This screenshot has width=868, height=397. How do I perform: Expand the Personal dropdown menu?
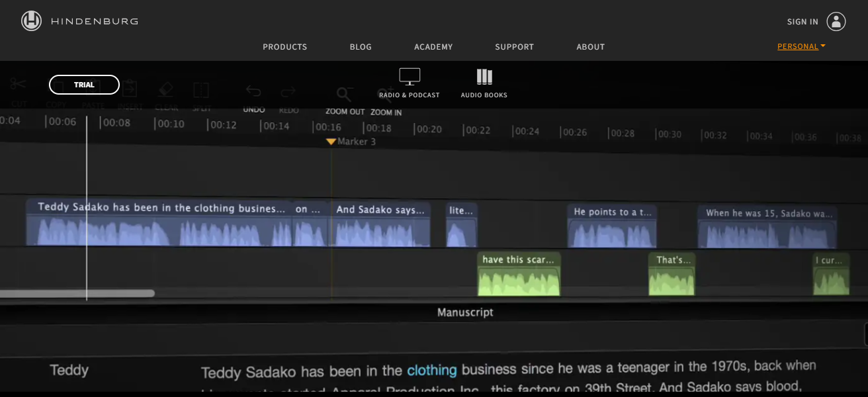(801, 46)
